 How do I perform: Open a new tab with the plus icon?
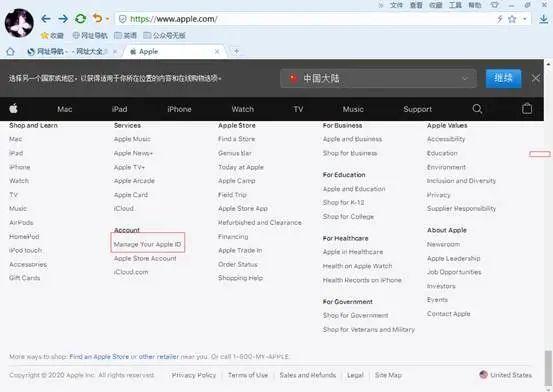pyautogui.click(x=236, y=51)
